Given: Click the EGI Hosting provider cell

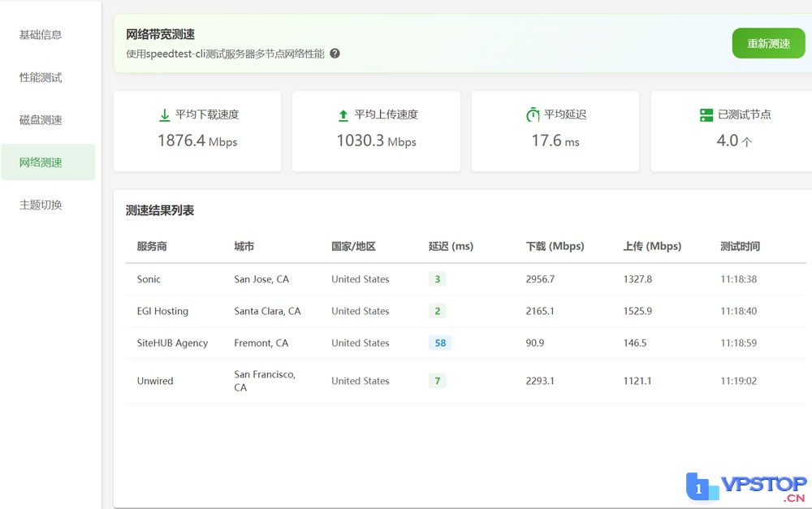Looking at the screenshot, I should [x=162, y=311].
